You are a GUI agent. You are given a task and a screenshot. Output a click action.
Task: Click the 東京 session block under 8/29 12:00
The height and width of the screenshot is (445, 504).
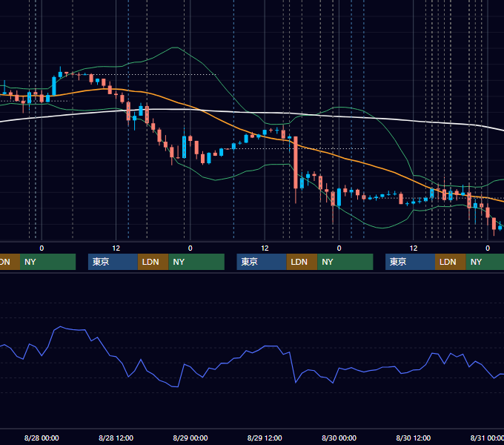[262, 262]
